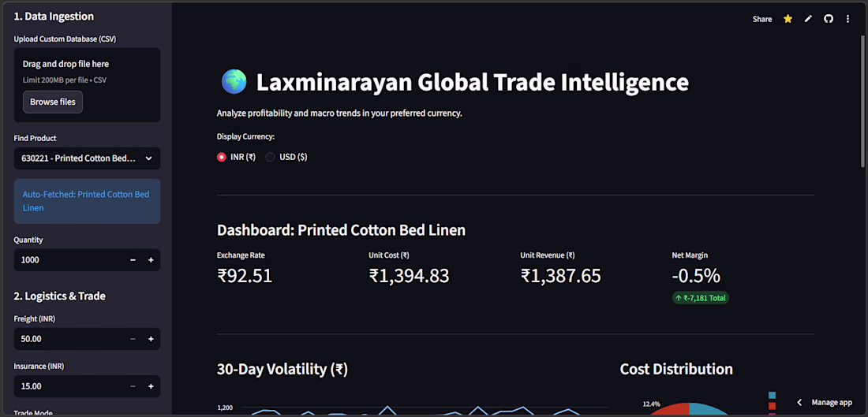Click the Freight (INR) input field
Image resolution: width=868 pixels, height=417 pixels.
click(x=69, y=339)
